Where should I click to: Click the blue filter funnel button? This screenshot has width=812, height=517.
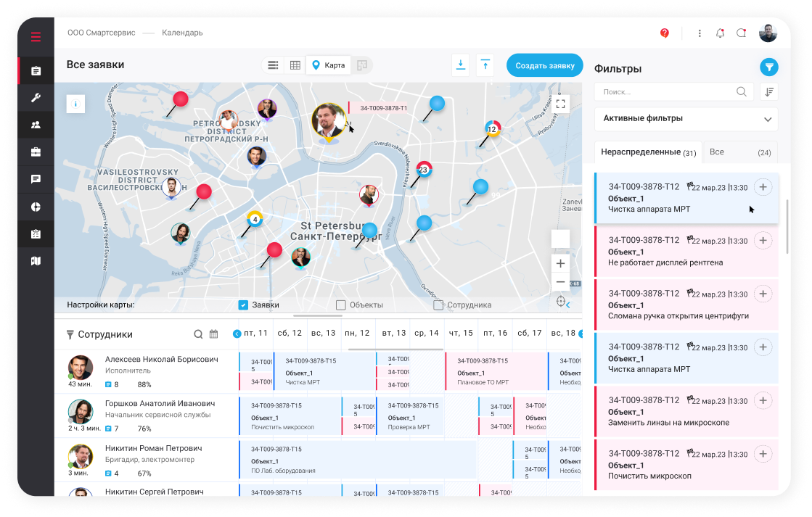(769, 67)
